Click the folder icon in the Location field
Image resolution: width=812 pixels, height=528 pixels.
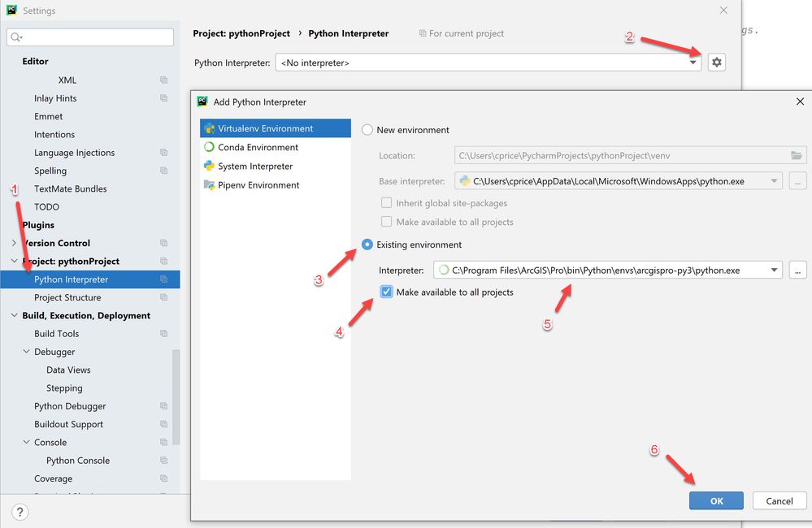tap(797, 154)
